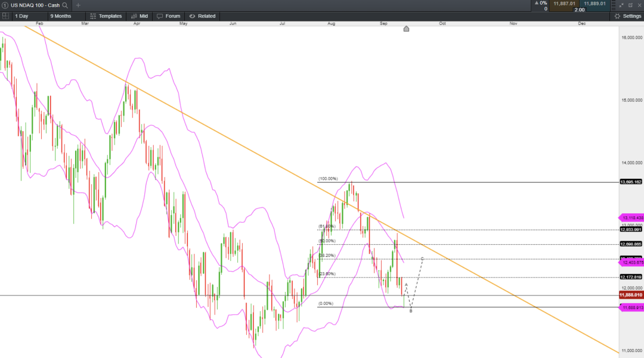644x358 pixels.
Task: Close the chart window
Action: 639,5
